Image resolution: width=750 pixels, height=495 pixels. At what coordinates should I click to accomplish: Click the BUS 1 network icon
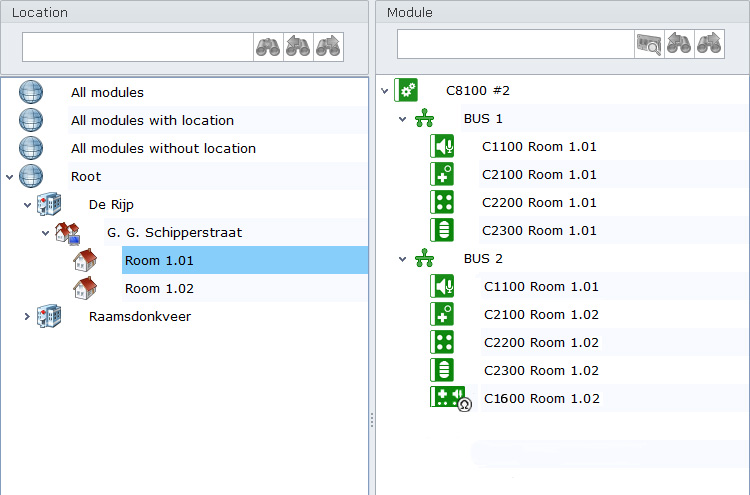(424, 119)
